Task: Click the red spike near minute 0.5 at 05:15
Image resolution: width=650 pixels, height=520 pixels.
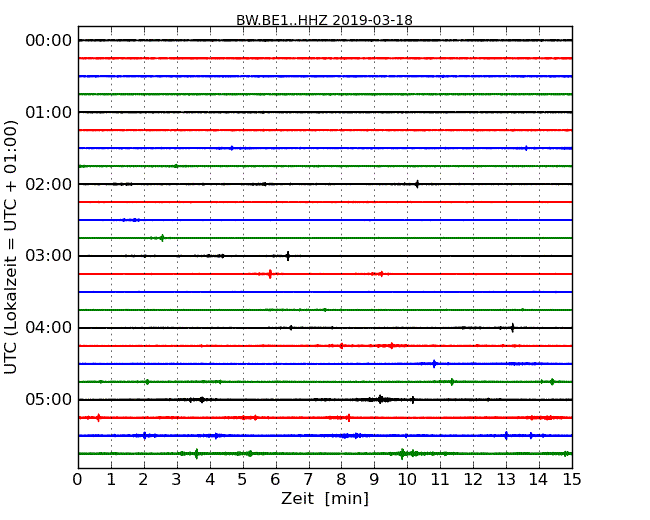Action: point(98,418)
